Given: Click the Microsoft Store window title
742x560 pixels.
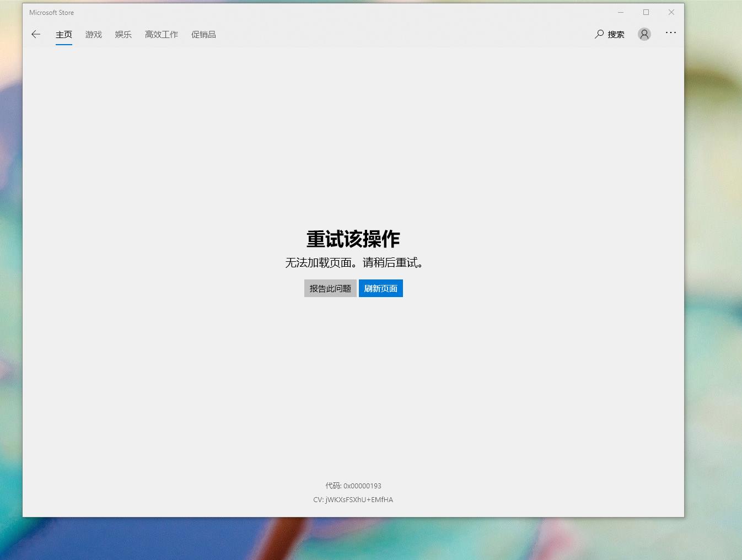Looking at the screenshot, I should point(51,12).
